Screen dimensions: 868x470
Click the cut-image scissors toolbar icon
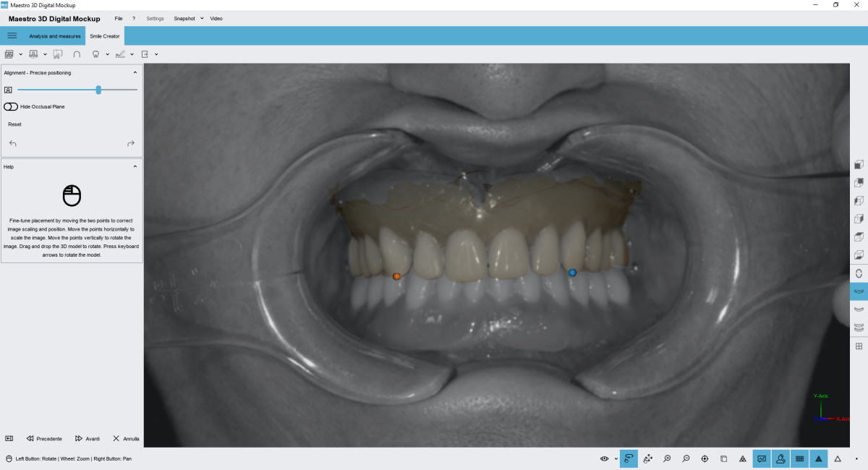pyautogui.click(x=58, y=54)
